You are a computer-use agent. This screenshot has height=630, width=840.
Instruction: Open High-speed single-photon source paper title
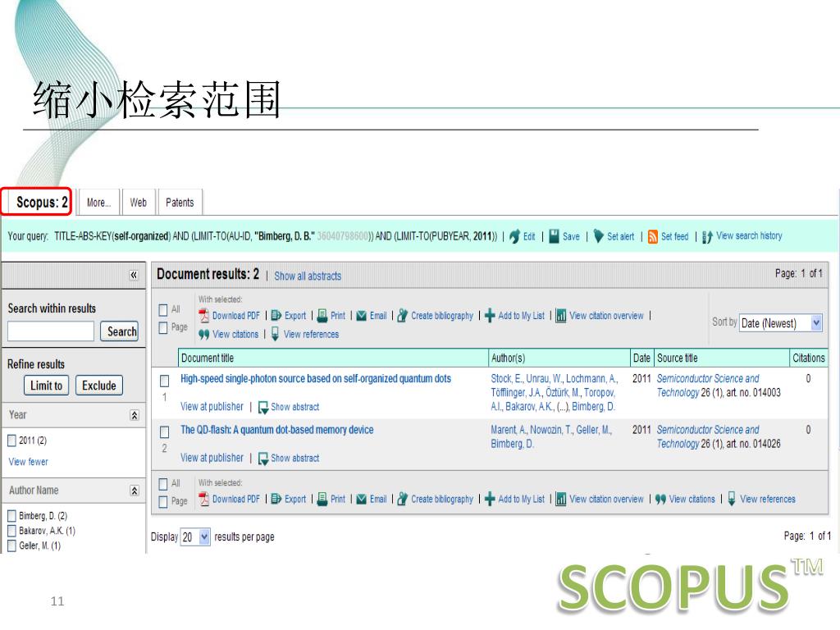pos(316,379)
